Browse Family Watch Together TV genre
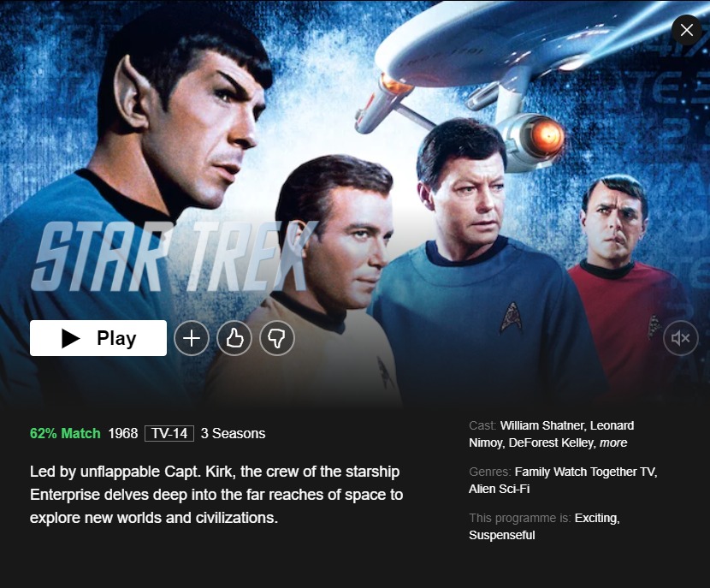The image size is (710, 588). point(585,472)
